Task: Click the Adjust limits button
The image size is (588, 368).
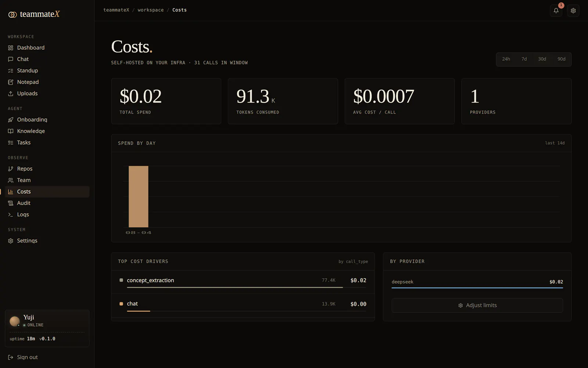Action: [477, 305]
